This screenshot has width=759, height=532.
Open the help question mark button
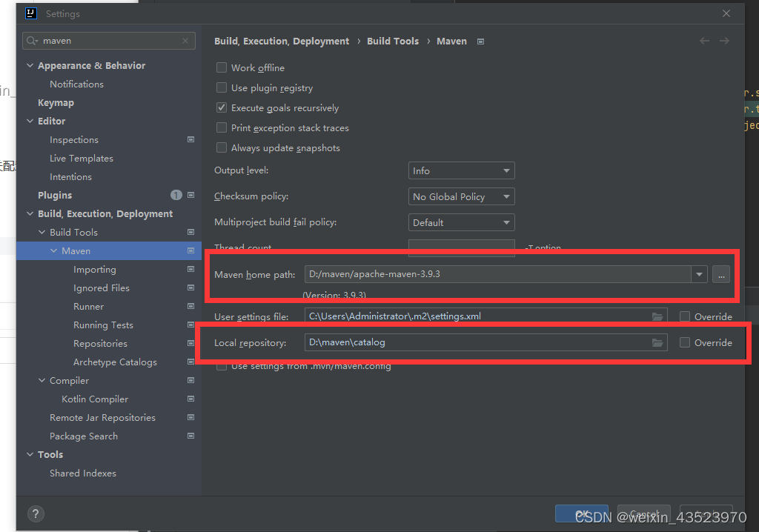[x=36, y=514]
